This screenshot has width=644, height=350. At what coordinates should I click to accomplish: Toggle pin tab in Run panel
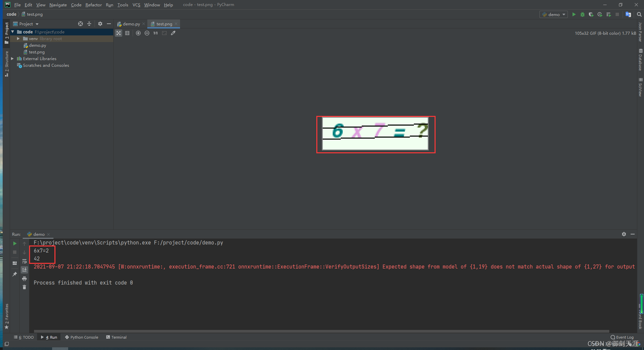(x=15, y=274)
